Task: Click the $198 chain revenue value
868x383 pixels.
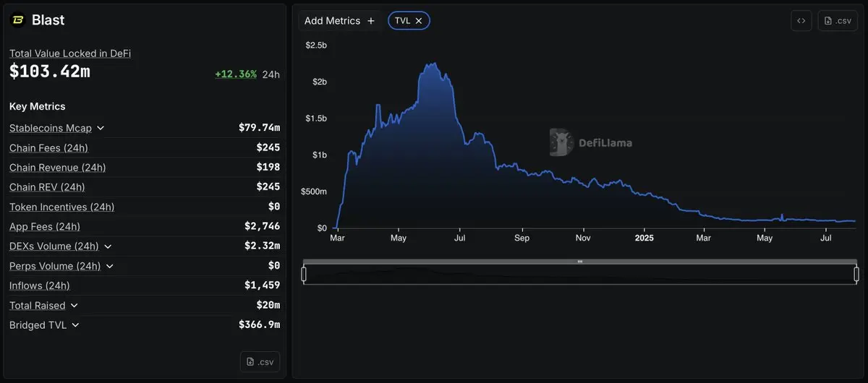Action: tap(268, 168)
